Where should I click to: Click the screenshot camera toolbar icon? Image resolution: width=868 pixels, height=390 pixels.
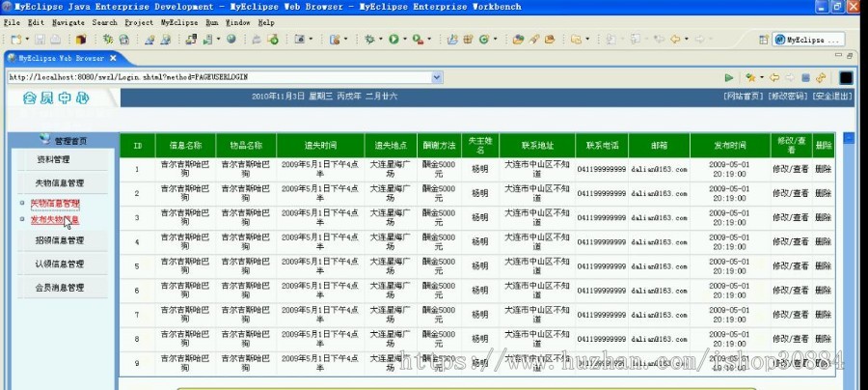pyautogui.click(x=300, y=40)
